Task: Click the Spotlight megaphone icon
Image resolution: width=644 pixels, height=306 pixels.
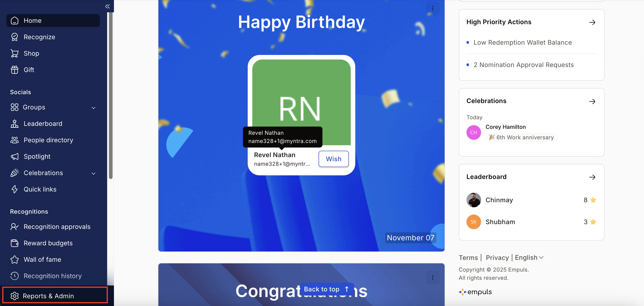Action: (x=15, y=156)
